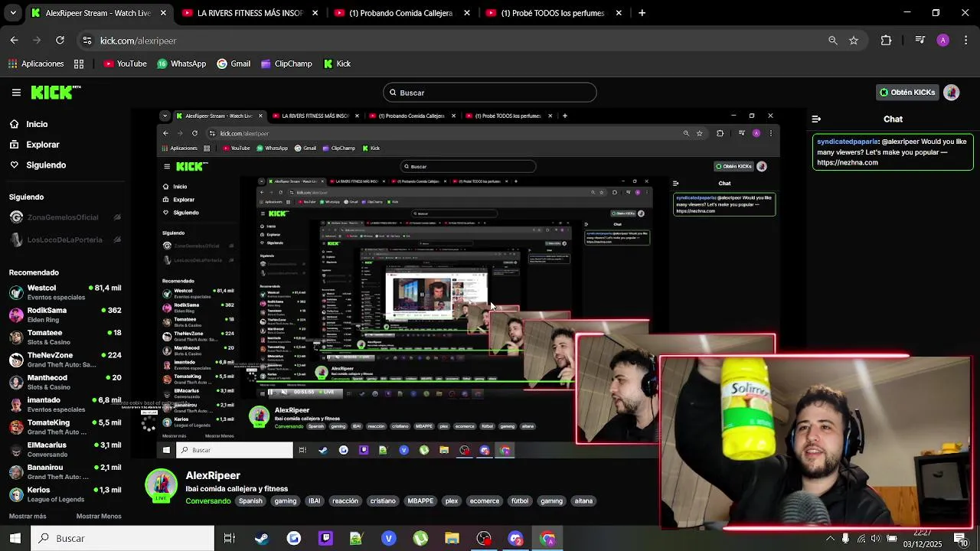This screenshot has width=980, height=551.
Task: Open the ClipChamp bookmark
Action: point(286,64)
